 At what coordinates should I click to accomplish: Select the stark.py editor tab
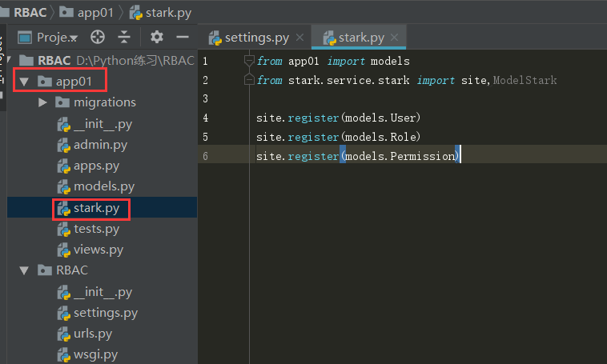pos(360,38)
